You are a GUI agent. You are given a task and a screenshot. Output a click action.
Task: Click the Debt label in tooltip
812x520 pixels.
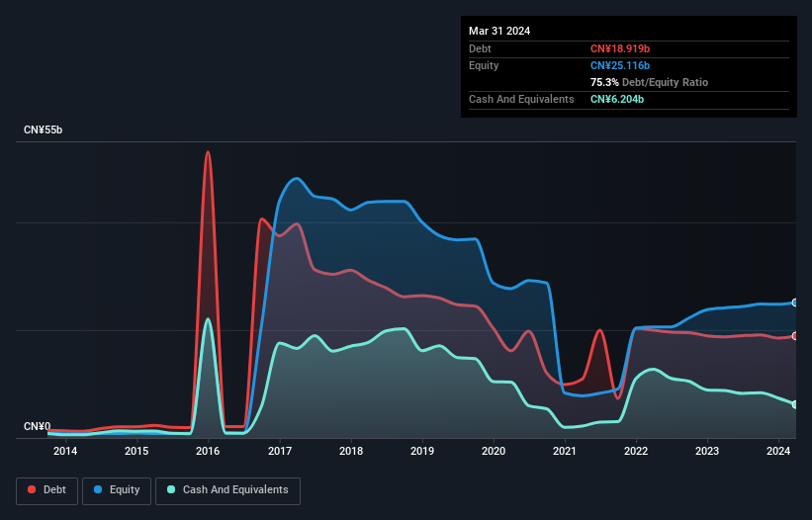click(x=480, y=48)
